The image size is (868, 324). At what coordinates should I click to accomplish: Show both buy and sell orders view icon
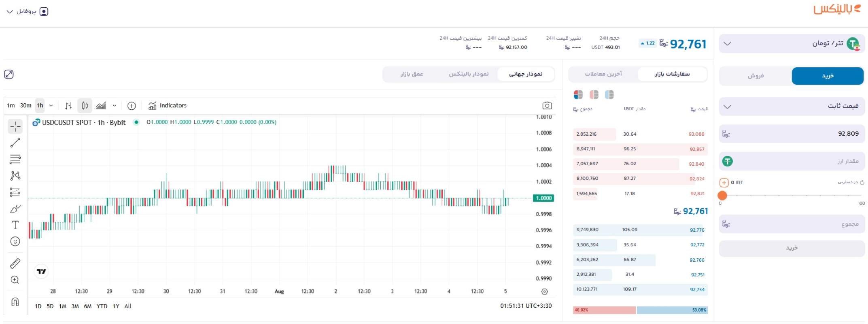[578, 95]
